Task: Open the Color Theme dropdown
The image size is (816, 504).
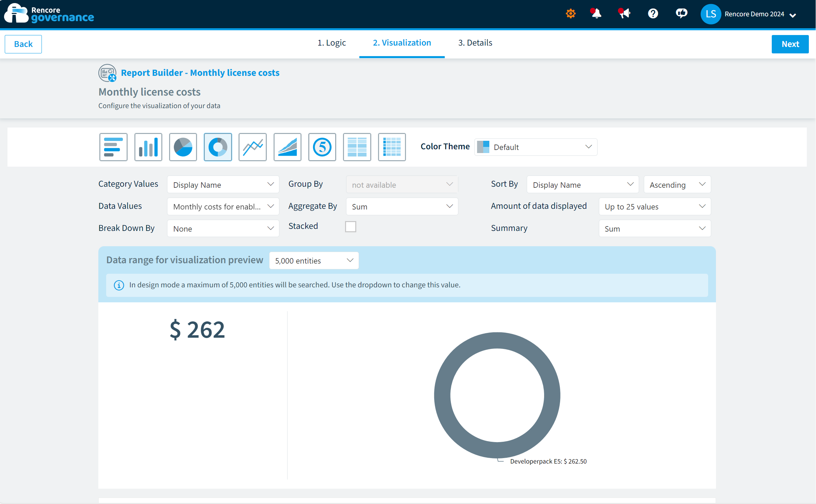Action: click(x=536, y=147)
